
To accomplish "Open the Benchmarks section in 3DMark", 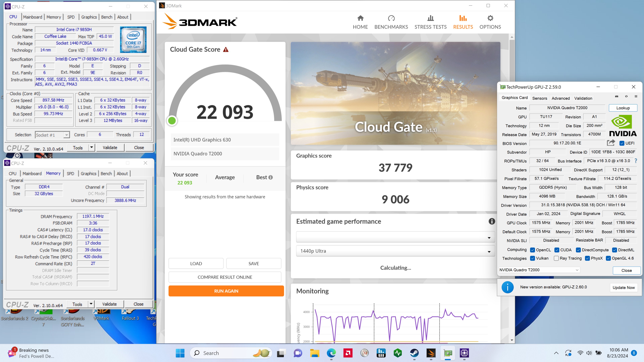I will [x=391, y=22].
